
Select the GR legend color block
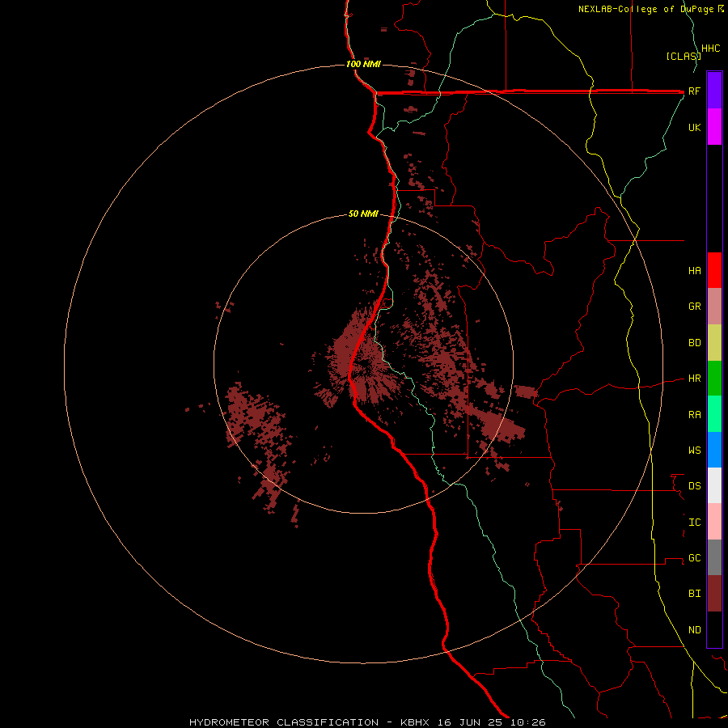(714, 307)
